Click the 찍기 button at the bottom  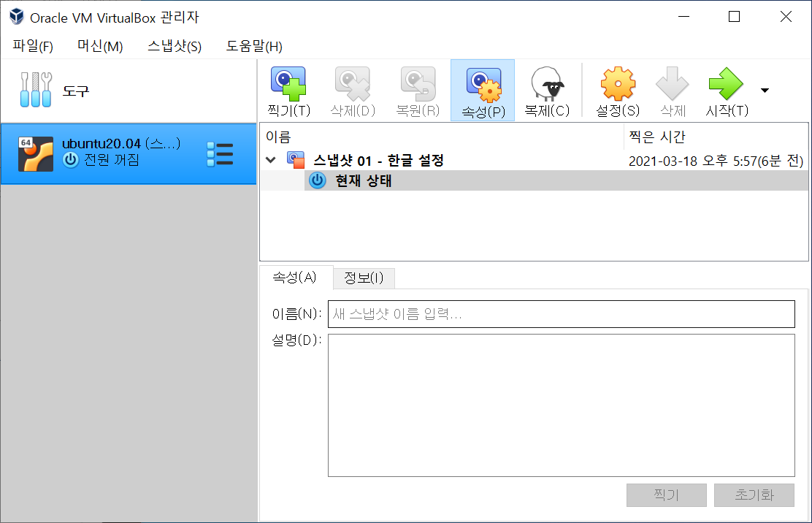click(x=667, y=495)
